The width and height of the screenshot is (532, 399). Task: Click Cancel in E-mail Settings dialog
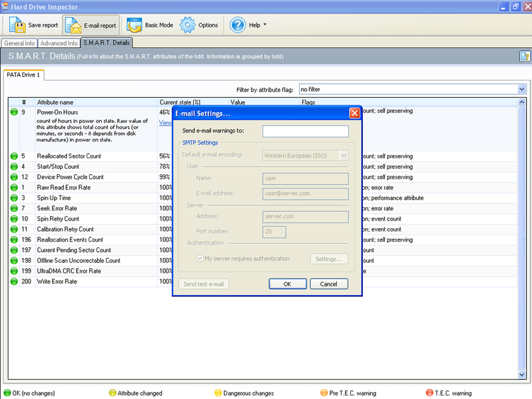tap(329, 284)
